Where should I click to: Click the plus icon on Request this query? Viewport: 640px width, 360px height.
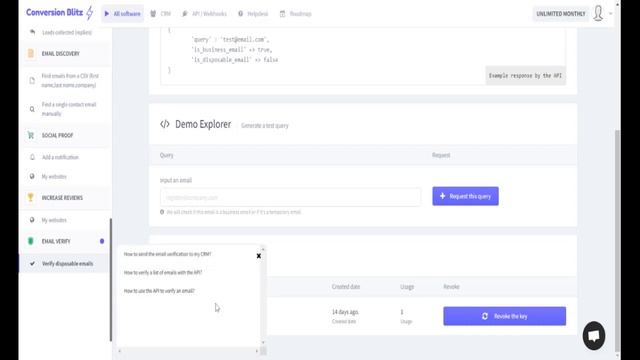pyautogui.click(x=442, y=196)
